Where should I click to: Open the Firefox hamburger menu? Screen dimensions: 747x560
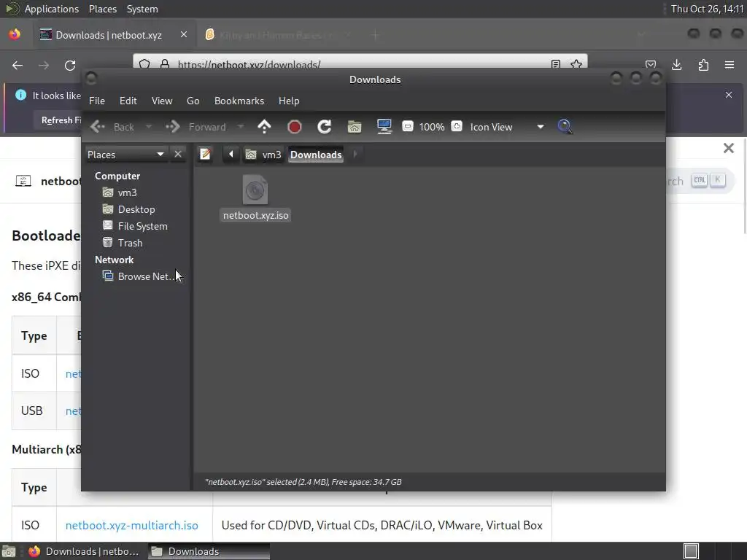click(729, 65)
